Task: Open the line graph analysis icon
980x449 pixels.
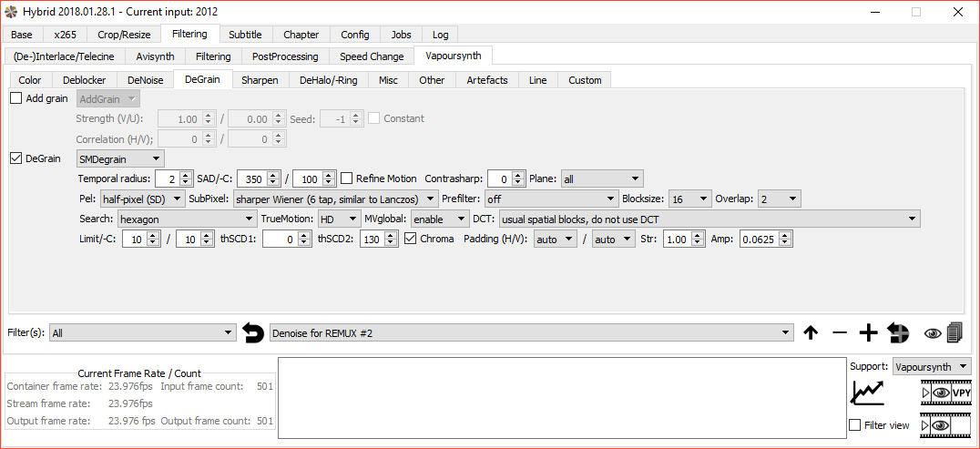Action: click(867, 393)
